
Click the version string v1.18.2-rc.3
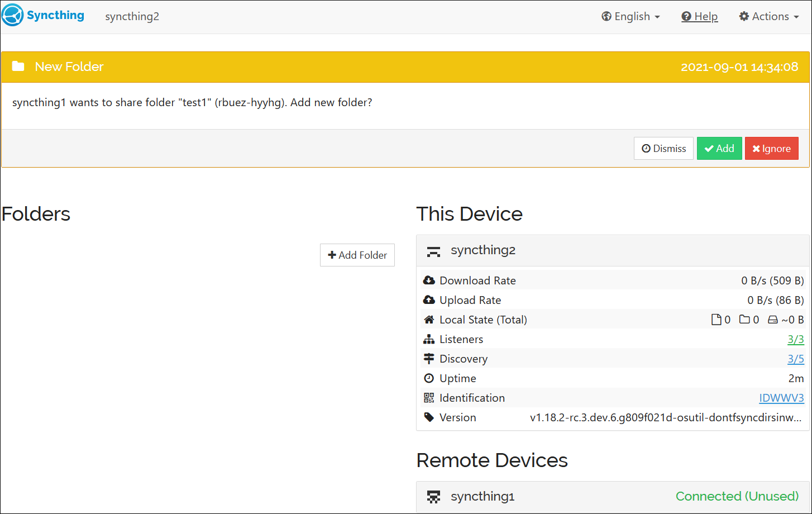tap(666, 417)
